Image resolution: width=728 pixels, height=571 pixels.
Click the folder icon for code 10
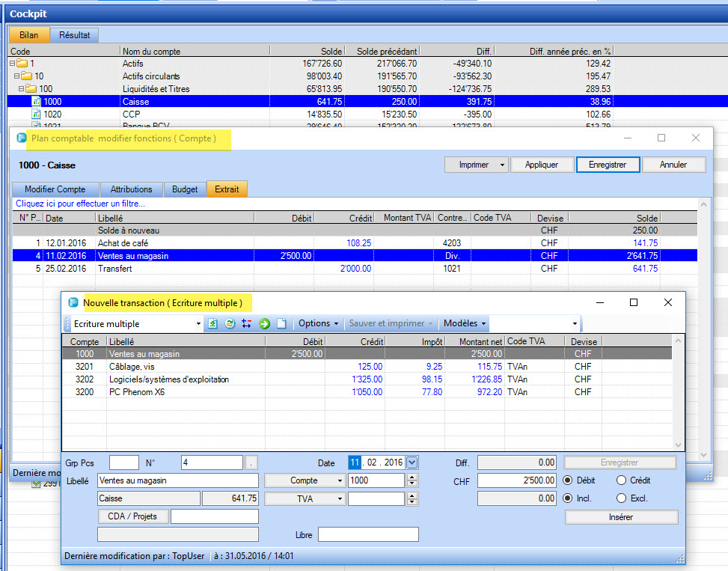click(x=26, y=76)
